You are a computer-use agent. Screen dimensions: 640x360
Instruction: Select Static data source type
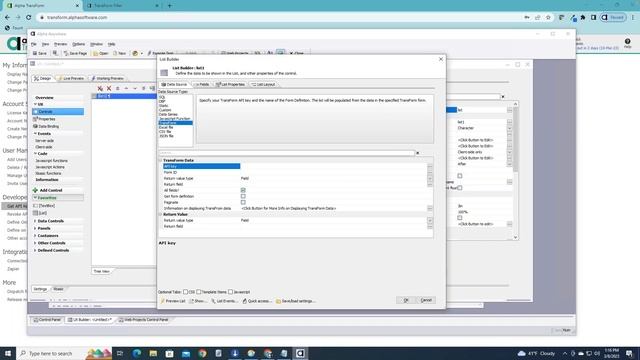click(163, 106)
